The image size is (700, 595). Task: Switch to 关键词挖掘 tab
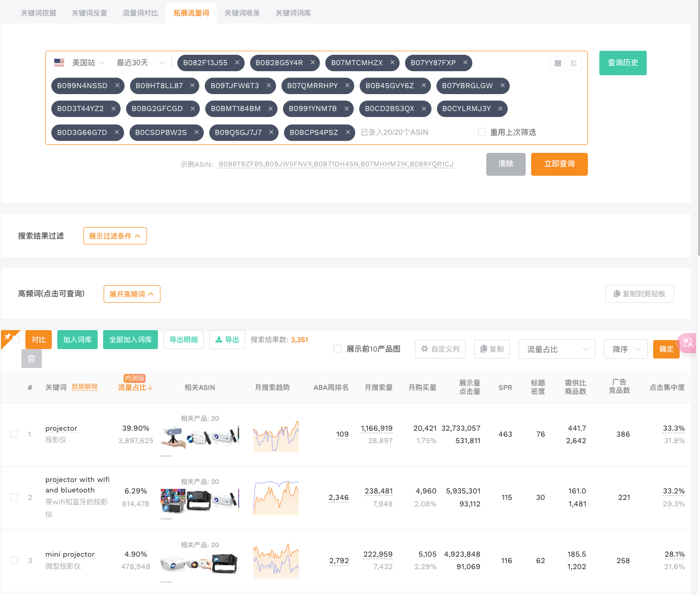tap(38, 13)
